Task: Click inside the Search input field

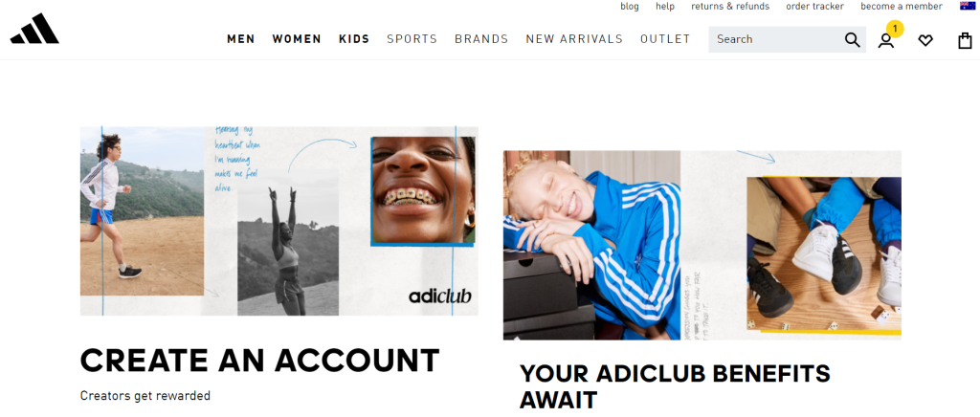Action: point(775,39)
